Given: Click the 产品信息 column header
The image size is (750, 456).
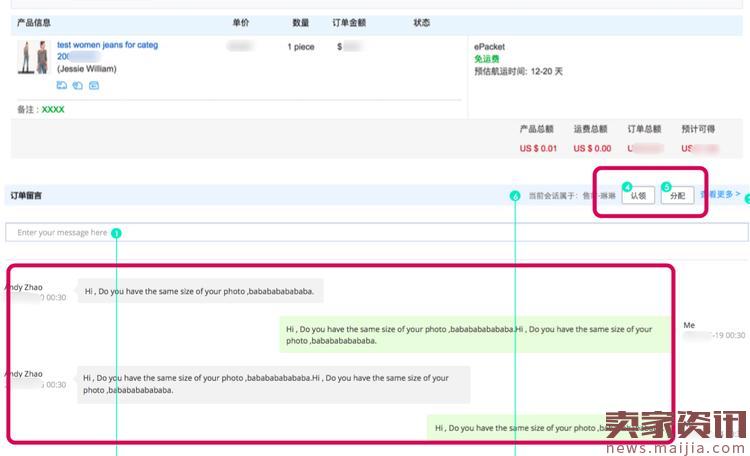Looking at the screenshot, I should pyautogui.click(x=33, y=22).
